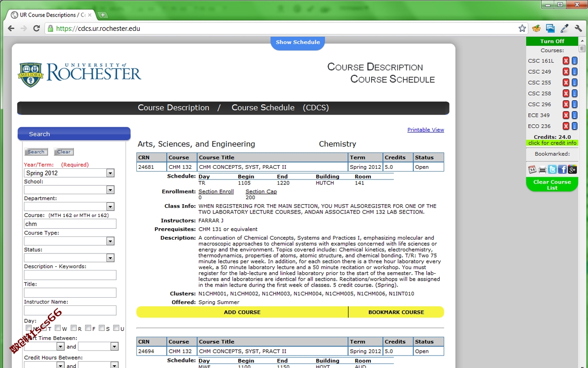Check the W day checkbox
Viewport: 588px width, 368px height.
[58, 328]
